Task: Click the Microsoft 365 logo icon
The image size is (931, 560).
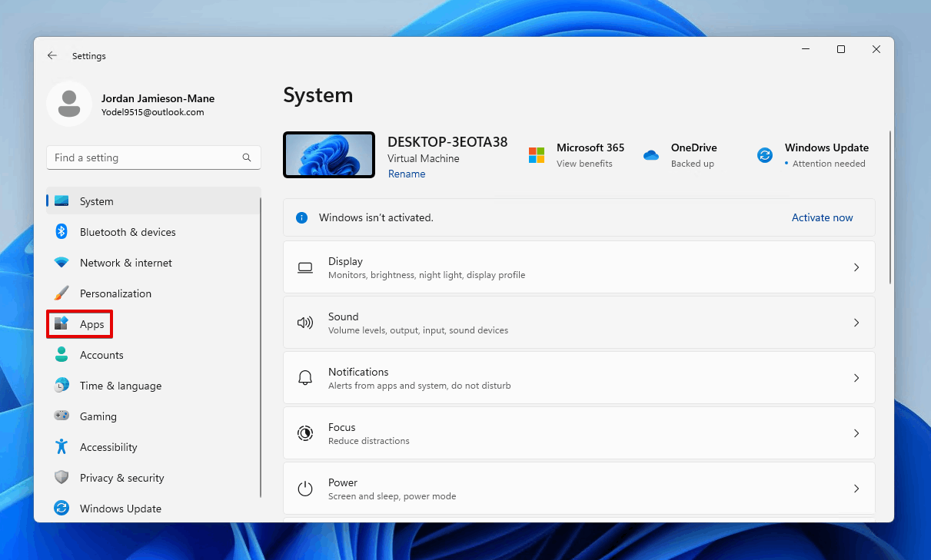Action: click(x=536, y=155)
